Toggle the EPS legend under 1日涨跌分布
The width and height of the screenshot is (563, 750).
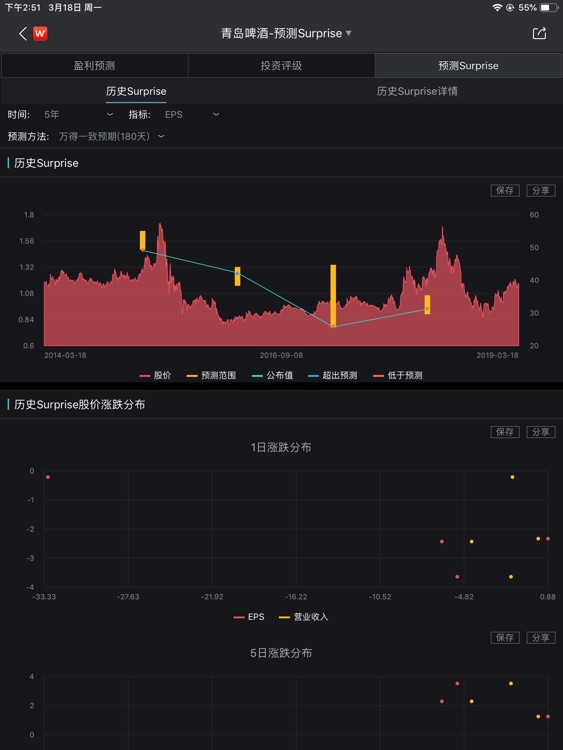coord(249,617)
